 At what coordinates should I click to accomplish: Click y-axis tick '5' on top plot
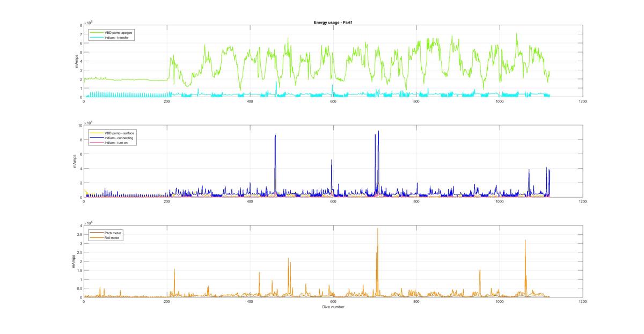pos(81,53)
